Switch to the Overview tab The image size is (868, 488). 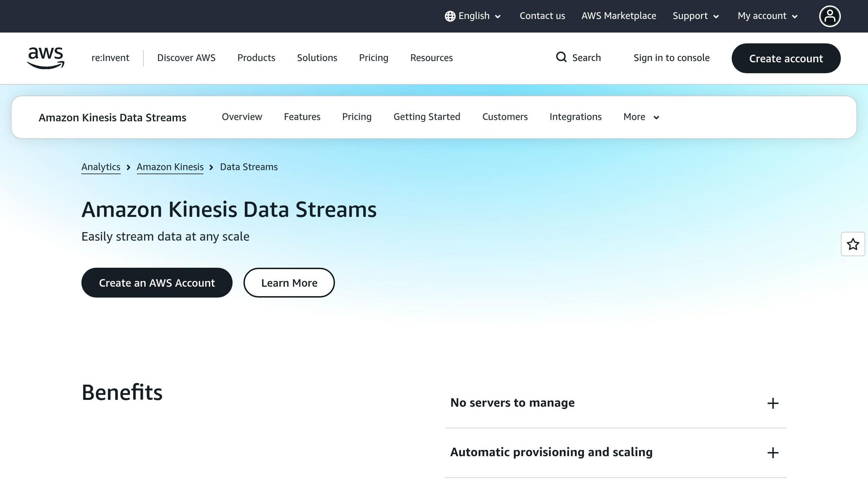[x=242, y=117]
